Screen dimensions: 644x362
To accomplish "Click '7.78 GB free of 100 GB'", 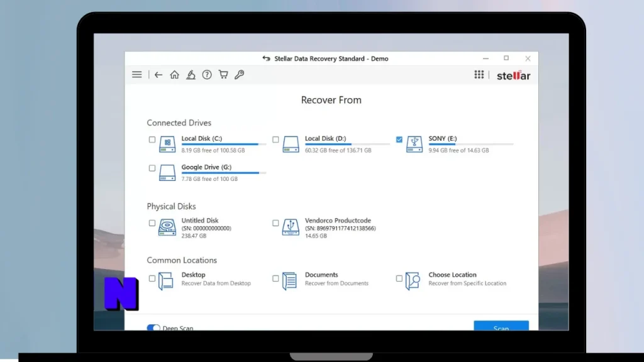I will pos(209,179).
